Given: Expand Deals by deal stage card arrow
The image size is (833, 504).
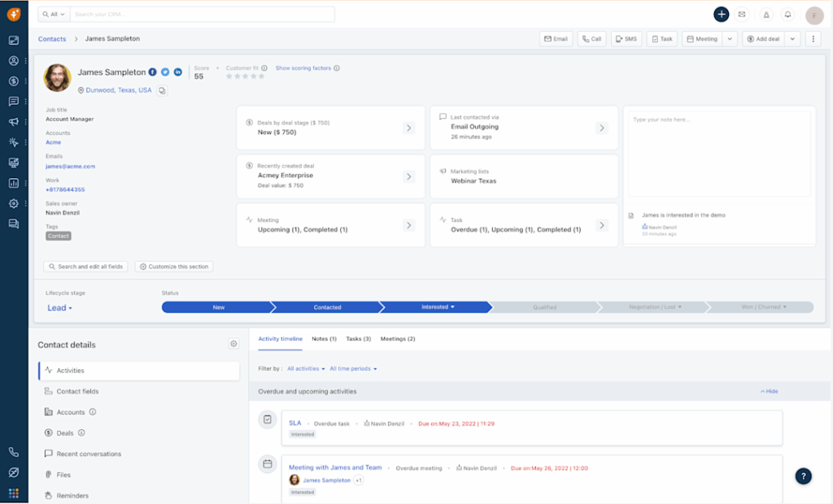Looking at the screenshot, I should coord(408,128).
